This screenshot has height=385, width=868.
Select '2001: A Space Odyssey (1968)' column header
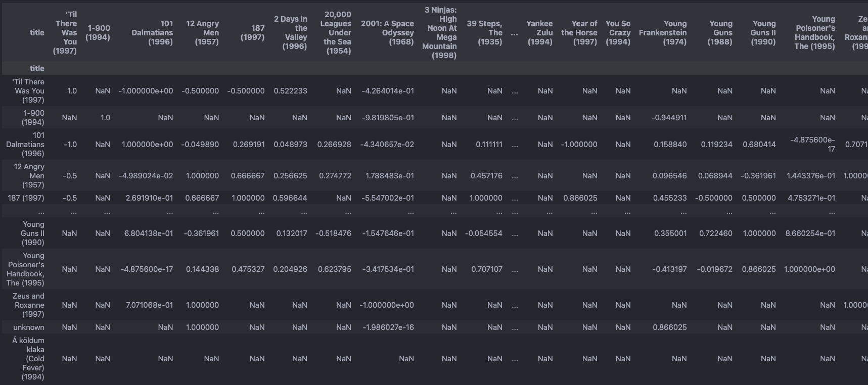coord(387,33)
